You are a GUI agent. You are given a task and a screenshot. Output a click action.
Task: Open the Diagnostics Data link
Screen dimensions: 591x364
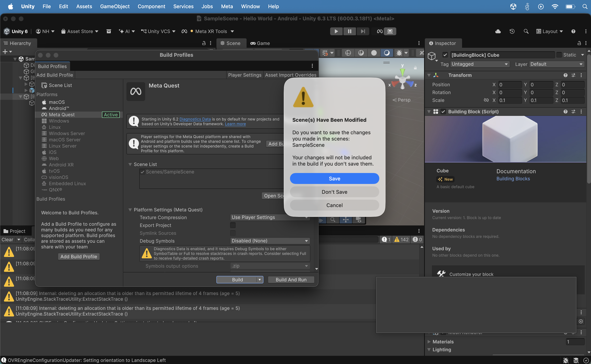[195, 119]
